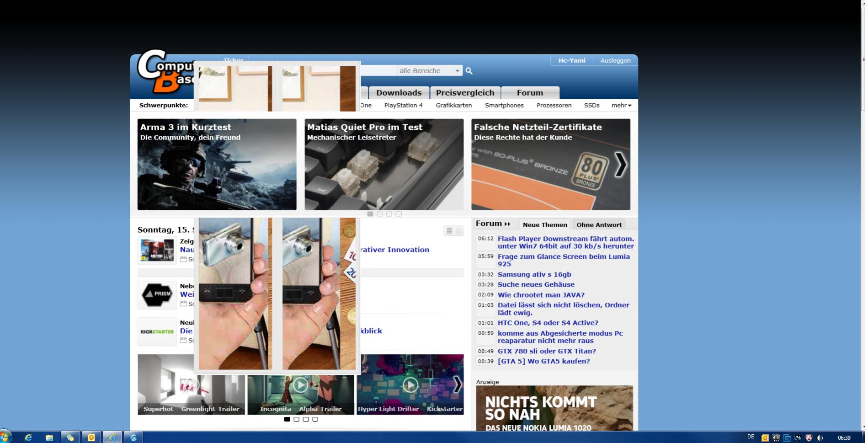Select second page dot of video carousel
This screenshot has width=868, height=443.
pos(296,419)
